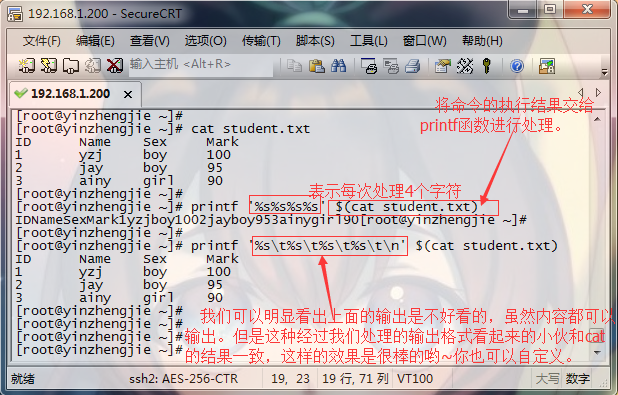Open the 工具(L) menu
The image size is (618, 395).
click(369, 41)
